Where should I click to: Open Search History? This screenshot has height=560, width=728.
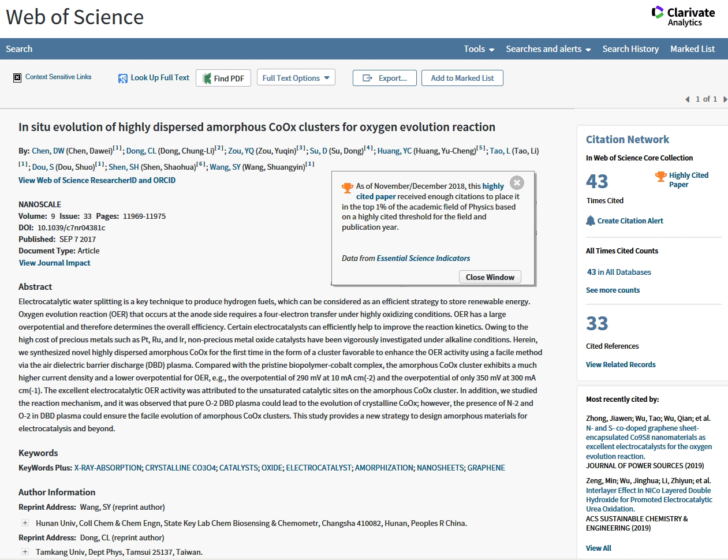[x=630, y=49]
